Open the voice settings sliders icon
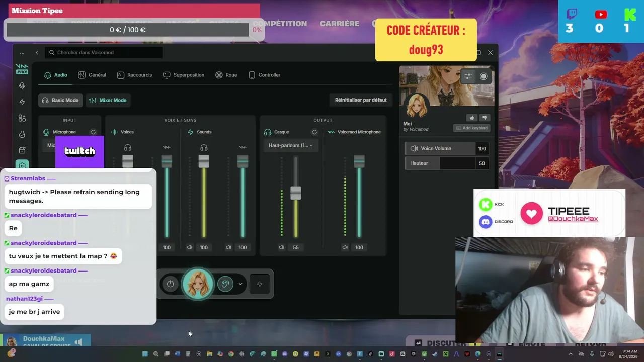Viewport: 644px width, 362px height. pyautogui.click(x=468, y=76)
